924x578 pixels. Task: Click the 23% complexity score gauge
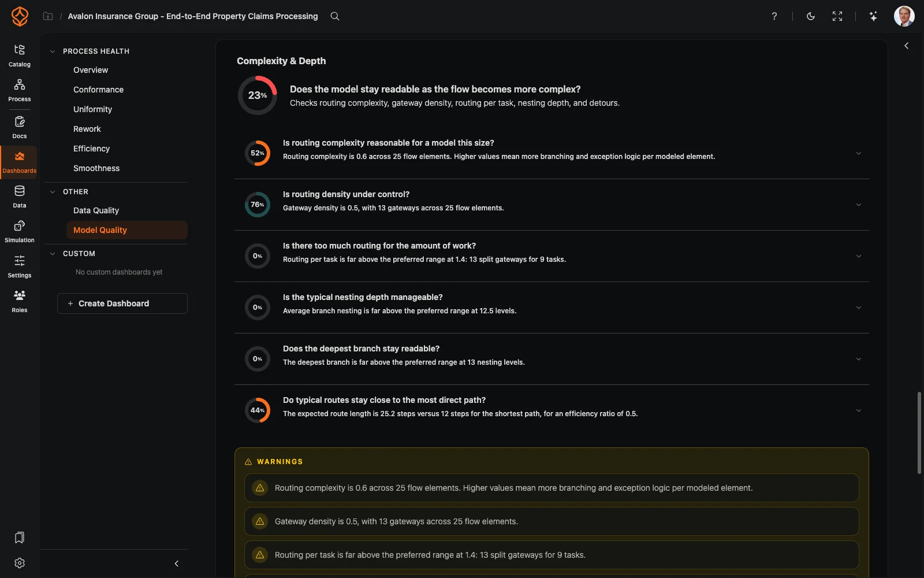click(258, 95)
